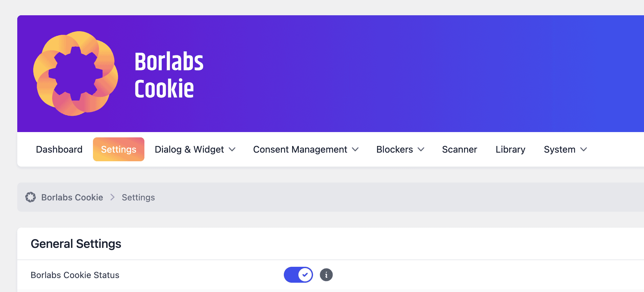Select the highlighted Settings tab
Screen dimensions: 644x292
(119, 149)
